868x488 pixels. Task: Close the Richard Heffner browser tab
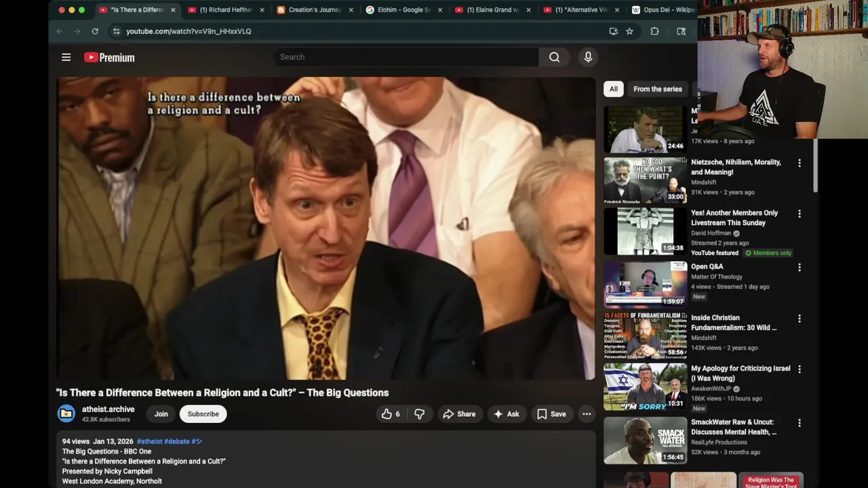(x=262, y=10)
